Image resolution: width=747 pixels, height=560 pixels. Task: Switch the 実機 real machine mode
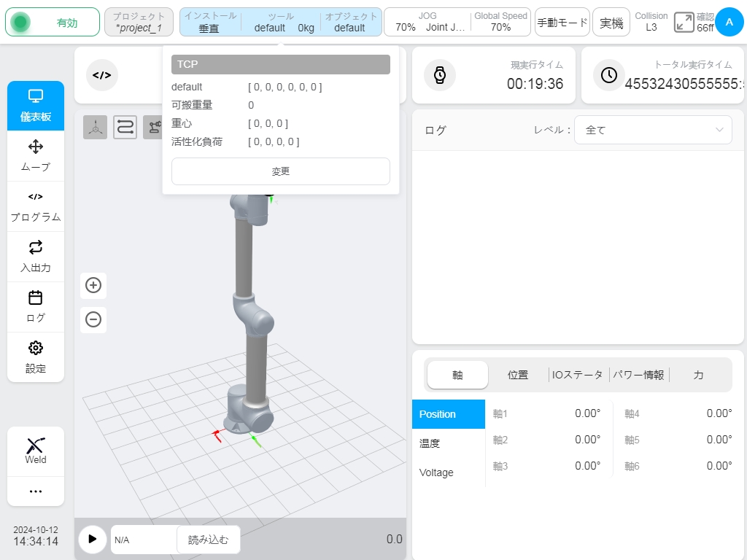click(611, 22)
